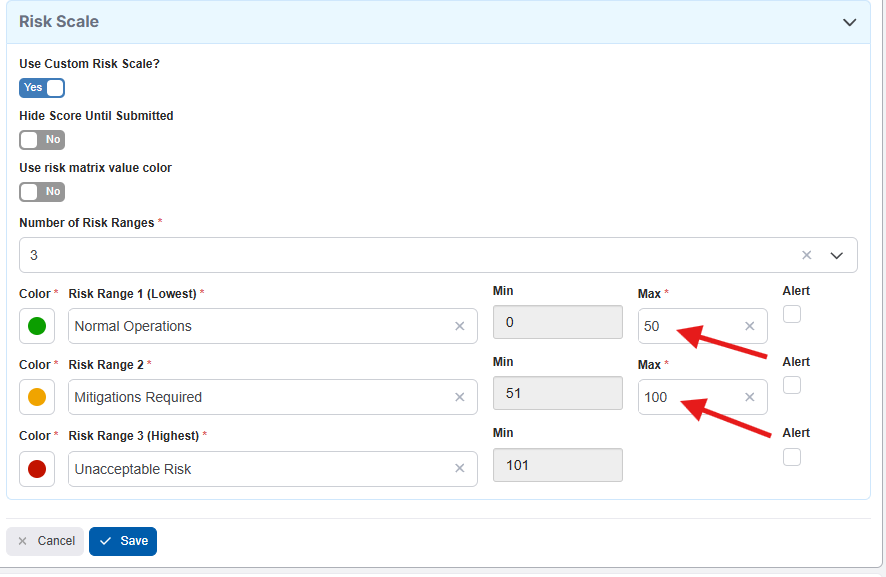Clear the Unacceptable Risk range name
Viewport: 886px width, 577px height.
pos(459,469)
